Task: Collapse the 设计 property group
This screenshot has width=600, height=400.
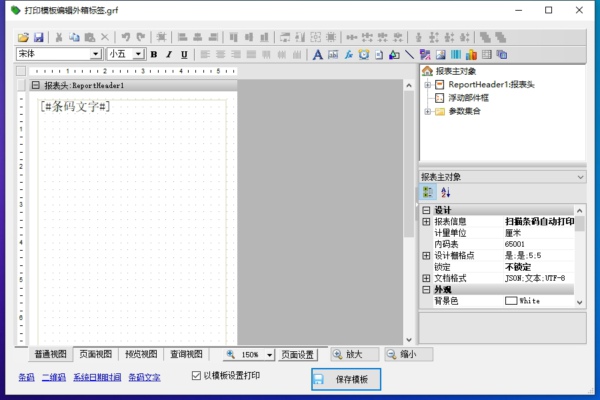Action: (426, 210)
